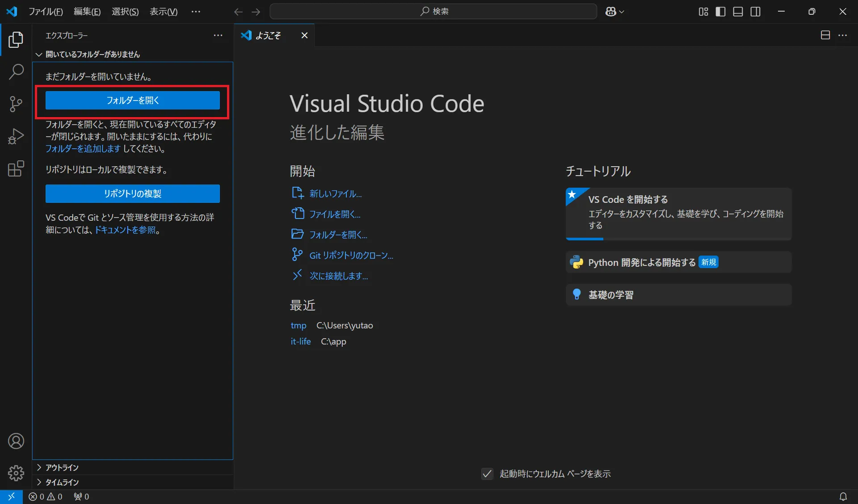
Task: Open the 選択(S) menu
Action: (x=125, y=12)
